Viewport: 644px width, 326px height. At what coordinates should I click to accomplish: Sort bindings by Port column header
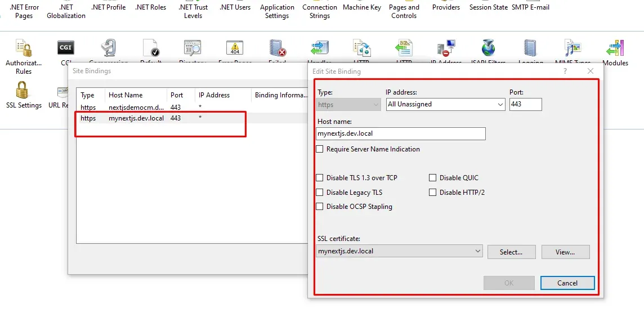coord(181,95)
